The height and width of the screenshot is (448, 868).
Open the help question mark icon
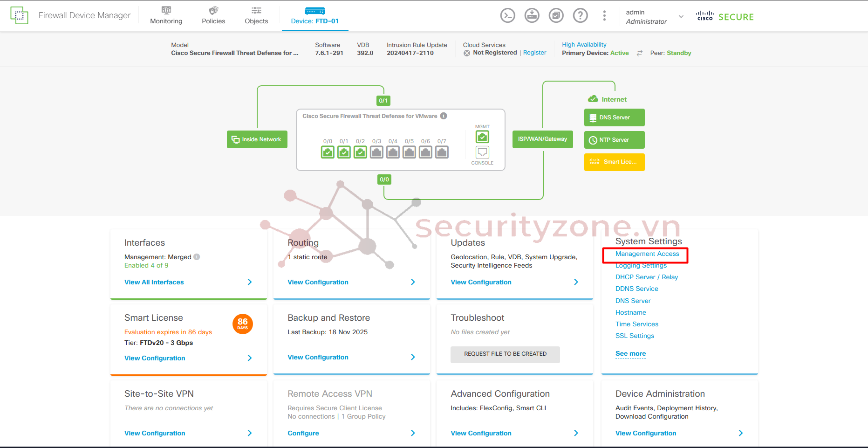(x=580, y=16)
